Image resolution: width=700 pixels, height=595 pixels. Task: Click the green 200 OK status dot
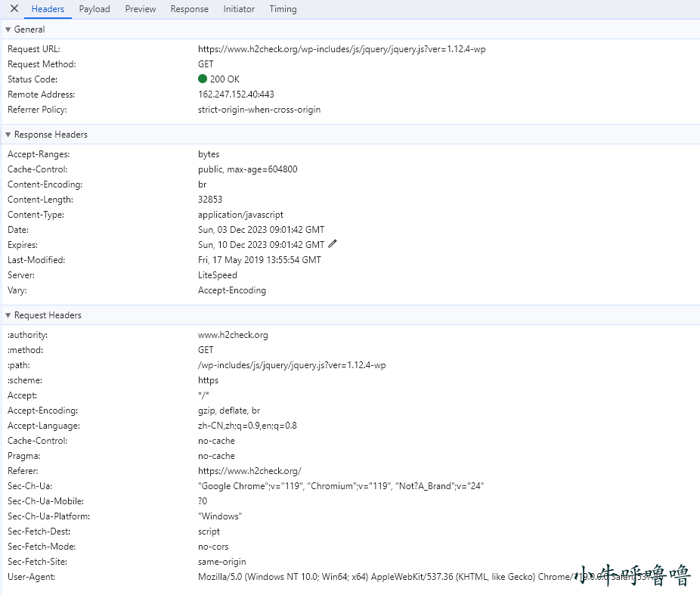click(203, 79)
